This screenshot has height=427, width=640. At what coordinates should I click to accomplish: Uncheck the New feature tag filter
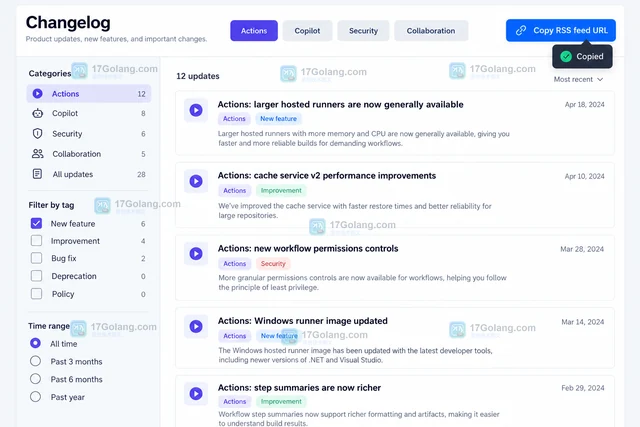point(36,223)
